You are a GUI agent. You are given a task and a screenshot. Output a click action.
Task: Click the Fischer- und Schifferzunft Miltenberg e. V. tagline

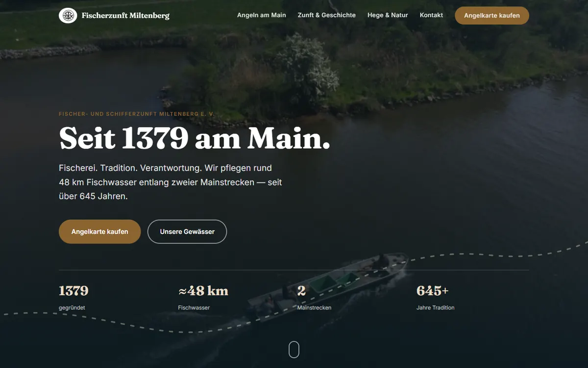pos(137,114)
